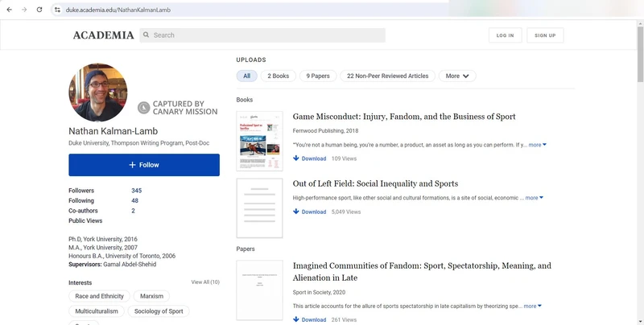This screenshot has height=325, width=644.
Task: Select 22 Non-Peer Reviewed Articles tab
Action: point(387,76)
